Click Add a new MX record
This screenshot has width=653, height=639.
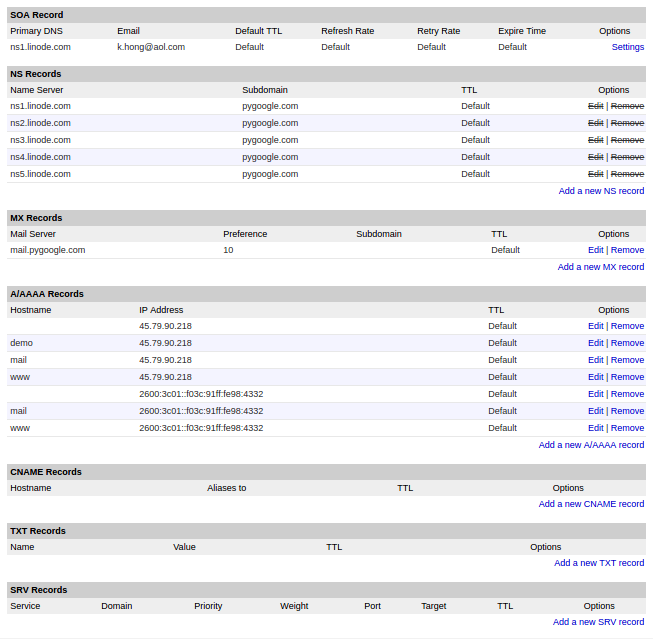(x=601, y=267)
